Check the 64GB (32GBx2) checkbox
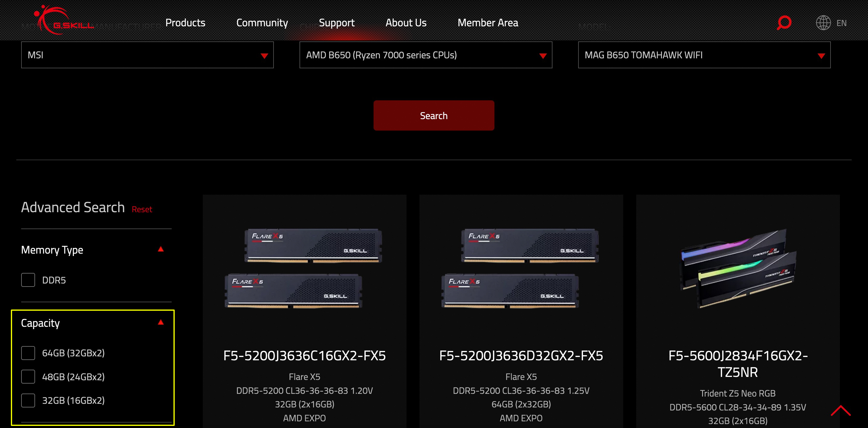The width and height of the screenshot is (868, 428). pos(28,353)
